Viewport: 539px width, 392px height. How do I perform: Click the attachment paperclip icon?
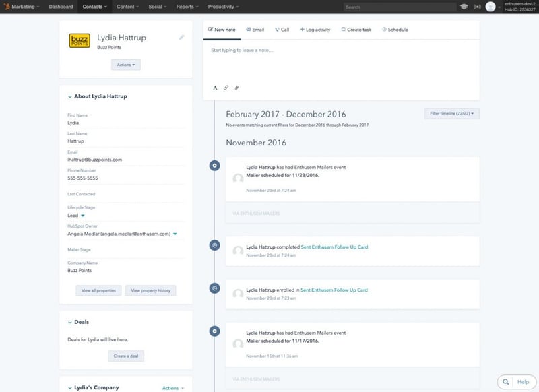click(x=236, y=88)
